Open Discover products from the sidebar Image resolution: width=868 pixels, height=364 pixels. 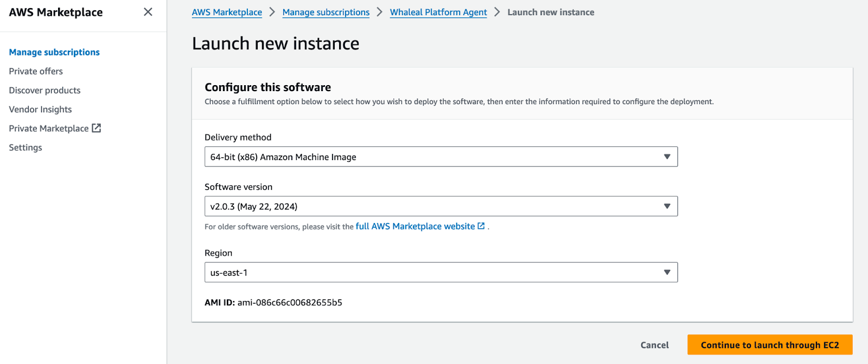tap(44, 90)
